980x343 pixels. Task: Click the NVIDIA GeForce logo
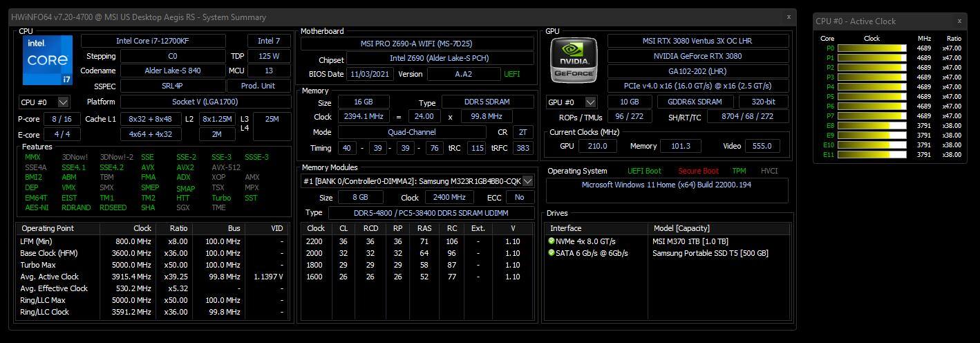pos(573,60)
